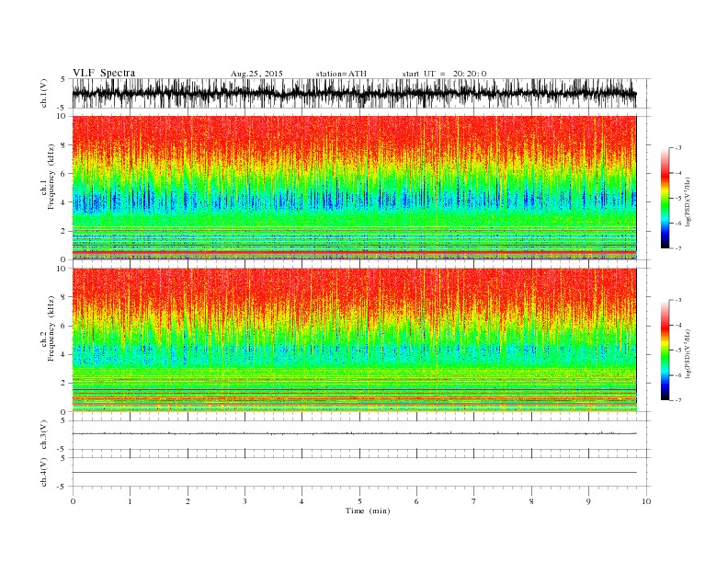Click time-axis tick label "7" at bottom
This screenshot has width=728, height=563.
click(473, 501)
